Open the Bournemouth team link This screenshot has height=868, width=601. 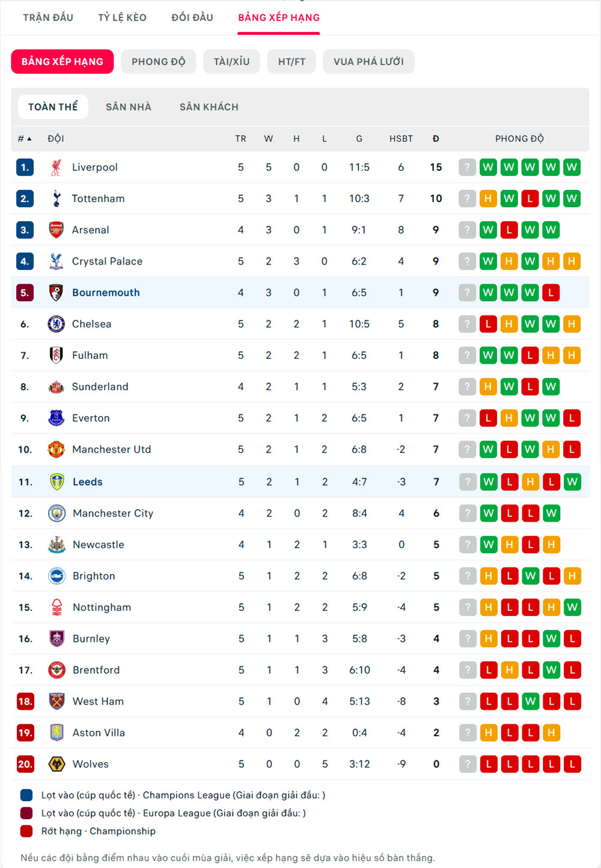pos(106,293)
